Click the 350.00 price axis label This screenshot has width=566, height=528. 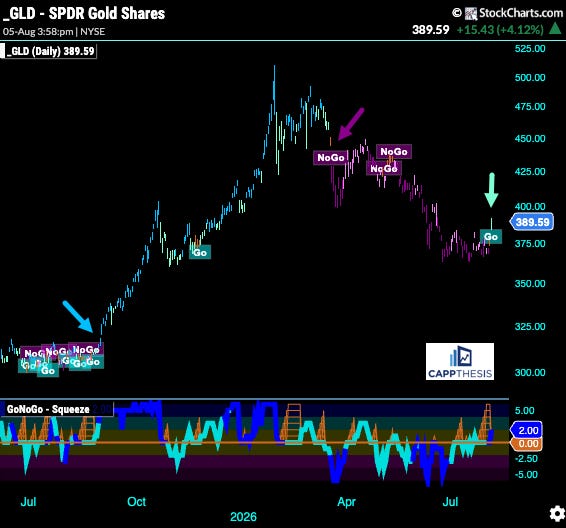530,284
